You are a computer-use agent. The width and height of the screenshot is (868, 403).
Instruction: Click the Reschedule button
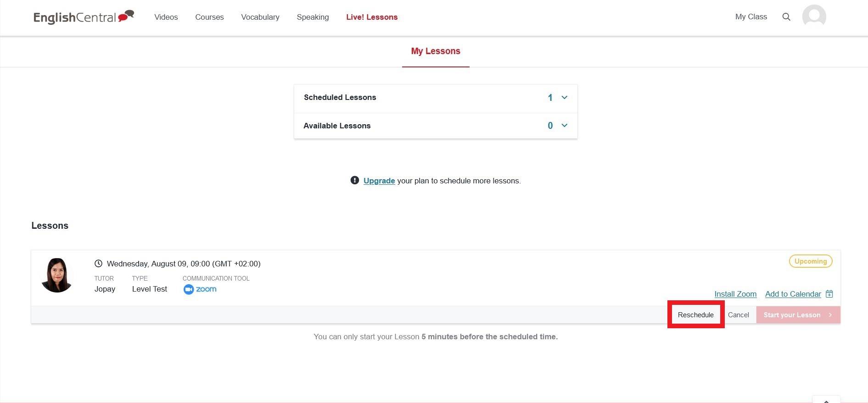tap(696, 315)
